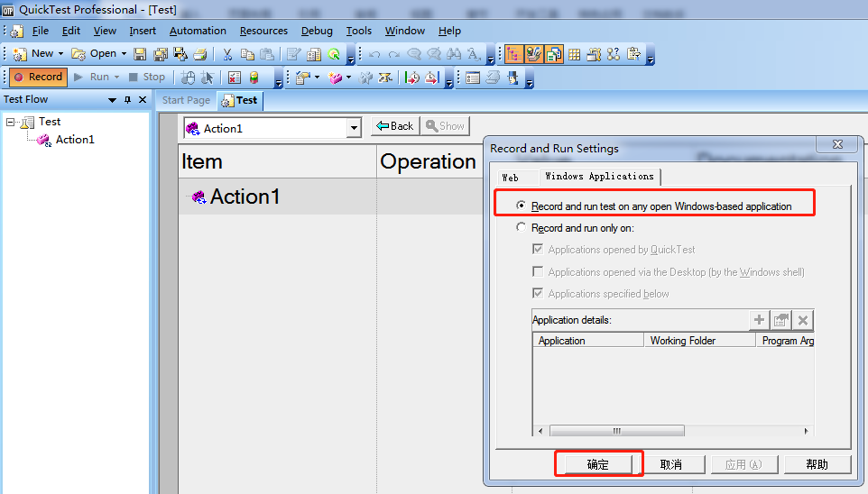
Task: Select Action1 in Test Flow tree
Action: (x=75, y=140)
